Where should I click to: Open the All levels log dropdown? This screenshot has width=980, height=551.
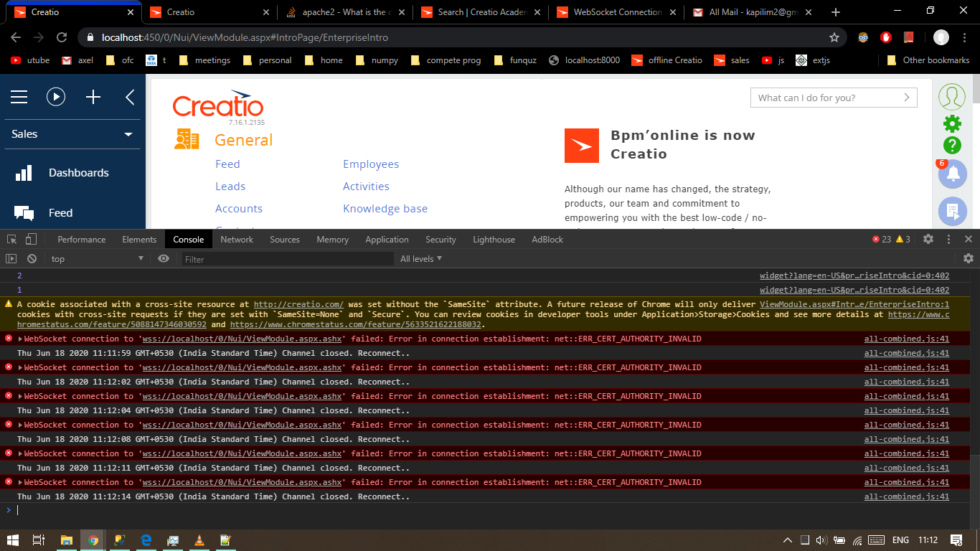click(x=421, y=258)
